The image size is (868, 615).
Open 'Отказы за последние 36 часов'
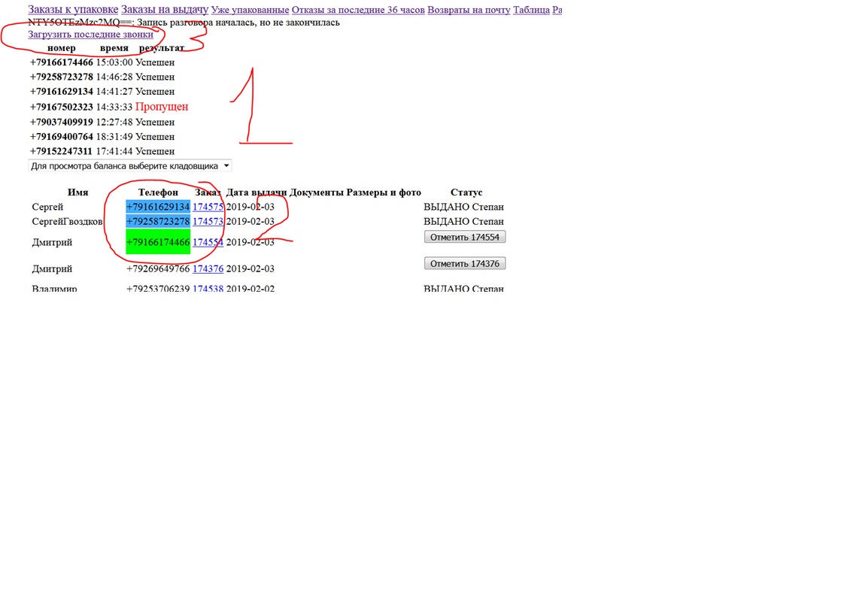click(358, 10)
